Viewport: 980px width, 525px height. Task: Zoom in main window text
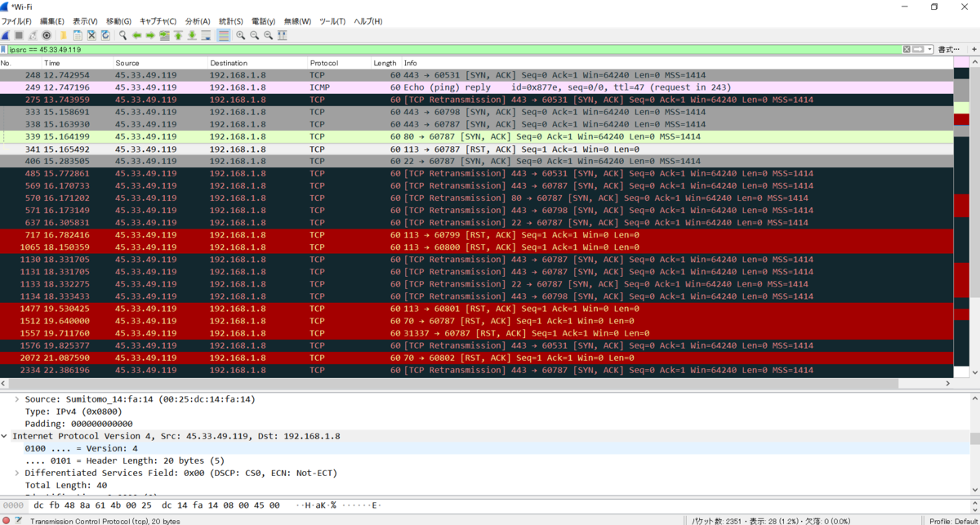pyautogui.click(x=241, y=35)
